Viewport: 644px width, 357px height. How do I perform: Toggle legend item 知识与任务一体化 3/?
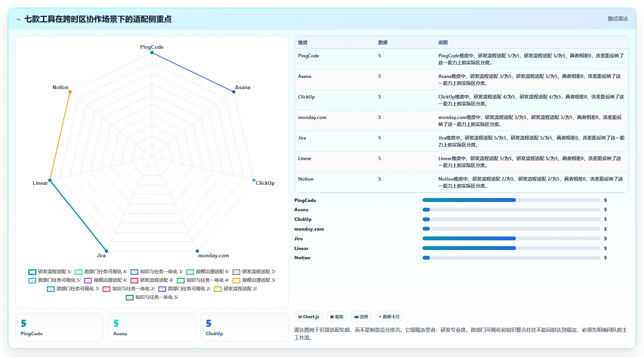coord(157,272)
